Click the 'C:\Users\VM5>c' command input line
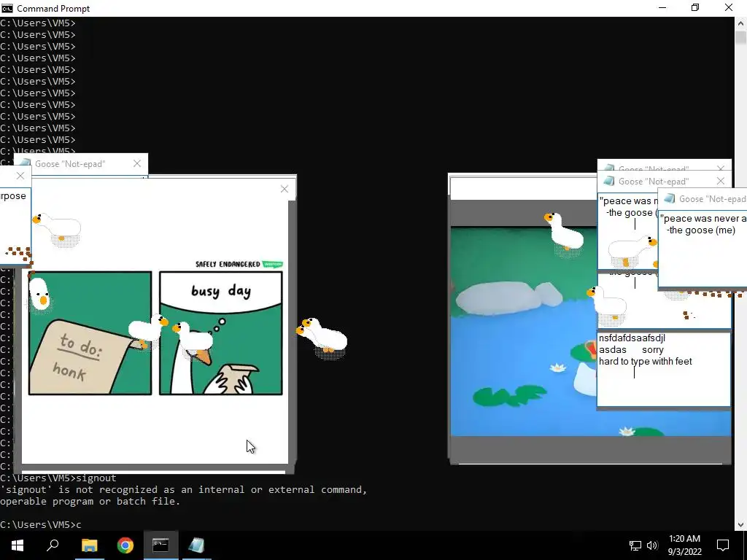Screen dimensions: 747x560 pos(41,525)
